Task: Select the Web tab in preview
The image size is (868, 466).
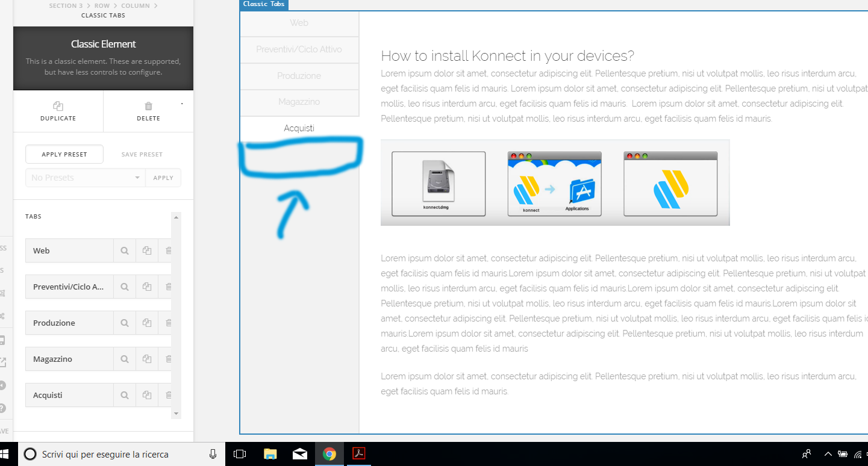Action: [x=299, y=23]
